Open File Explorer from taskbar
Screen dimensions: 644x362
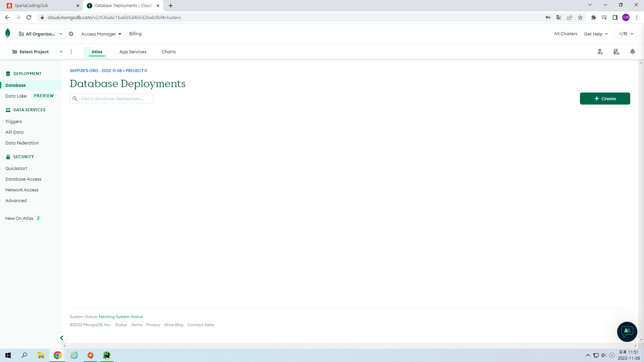point(41,355)
